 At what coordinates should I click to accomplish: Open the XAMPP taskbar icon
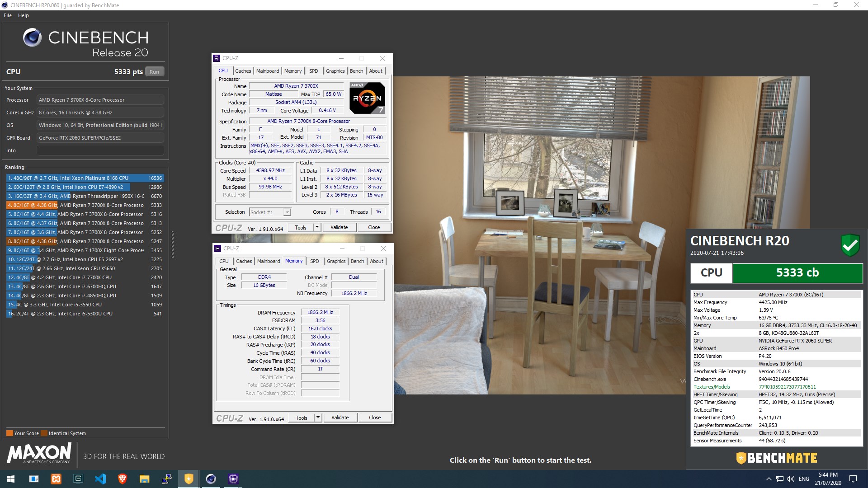click(56, 479)
